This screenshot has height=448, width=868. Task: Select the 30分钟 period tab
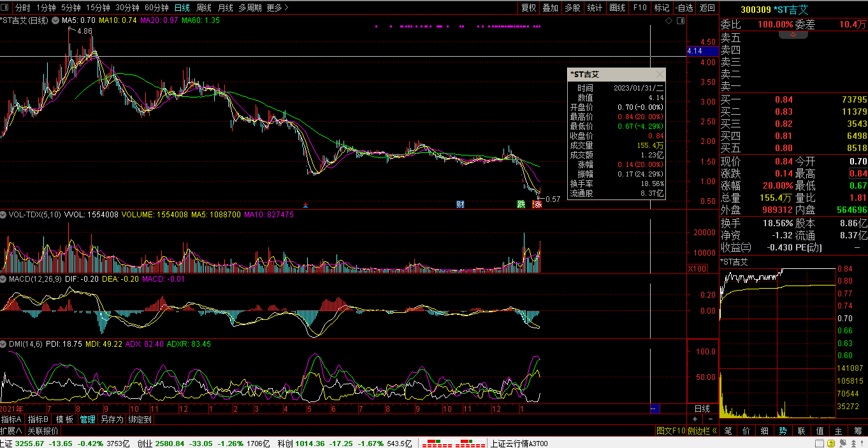point(127,8)
